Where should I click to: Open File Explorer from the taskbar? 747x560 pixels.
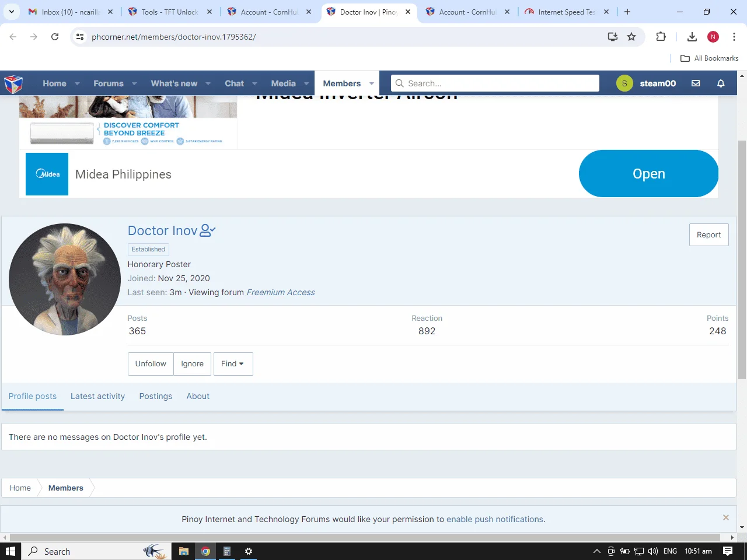183,551
